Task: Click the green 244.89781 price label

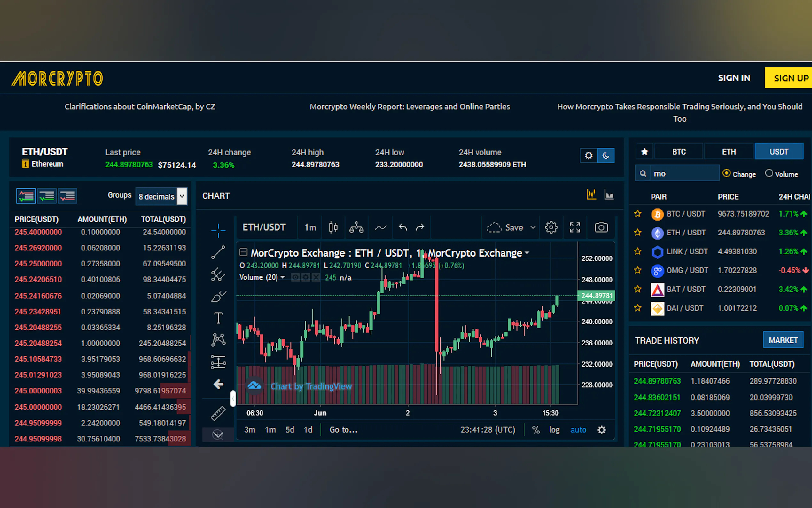Action: 597,295
